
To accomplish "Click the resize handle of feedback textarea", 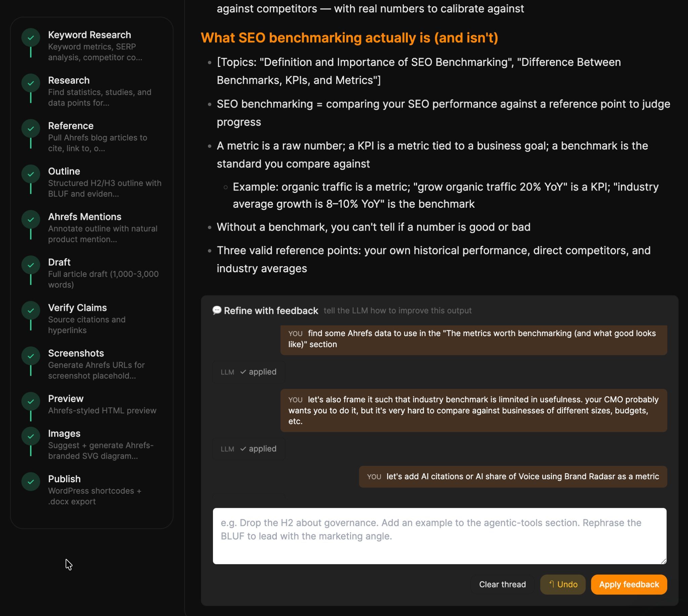I will 663,561.
